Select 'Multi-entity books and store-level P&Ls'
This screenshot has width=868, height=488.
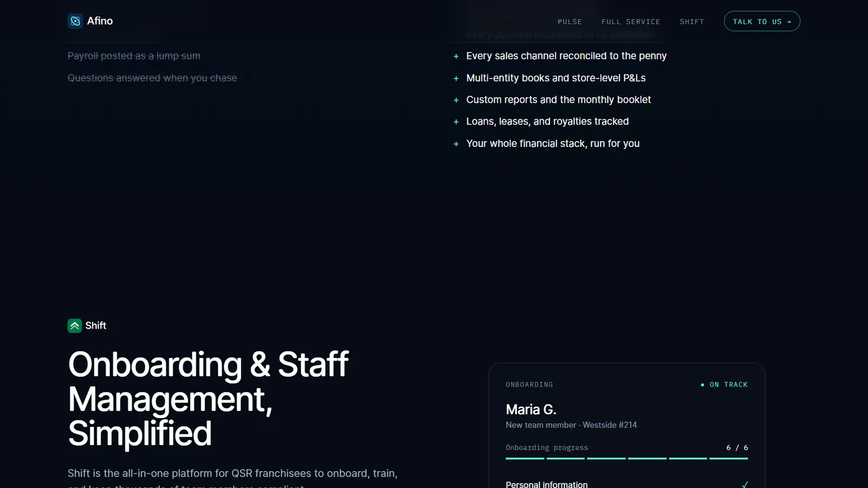point(556,78)
